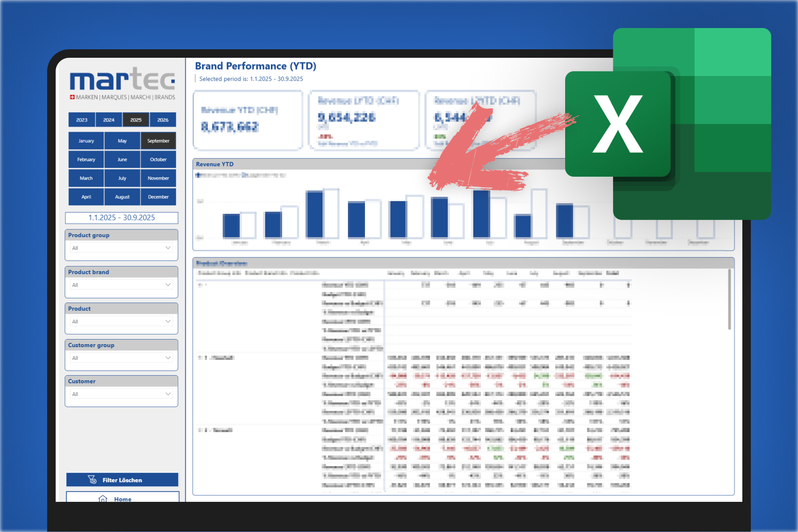Open the Customer dropdown
This screenshot has height=532, width=798.
(x=122, y=394)
